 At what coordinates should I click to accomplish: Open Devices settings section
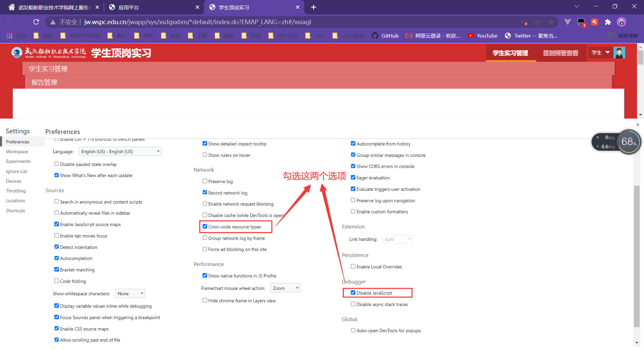pyautogui.click(x=14, y=181)
